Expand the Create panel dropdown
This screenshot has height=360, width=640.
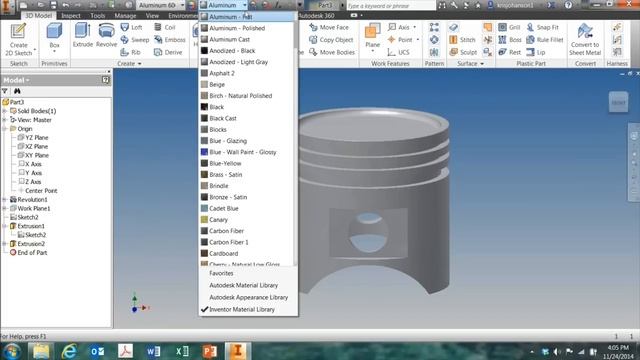pos(129,64)
